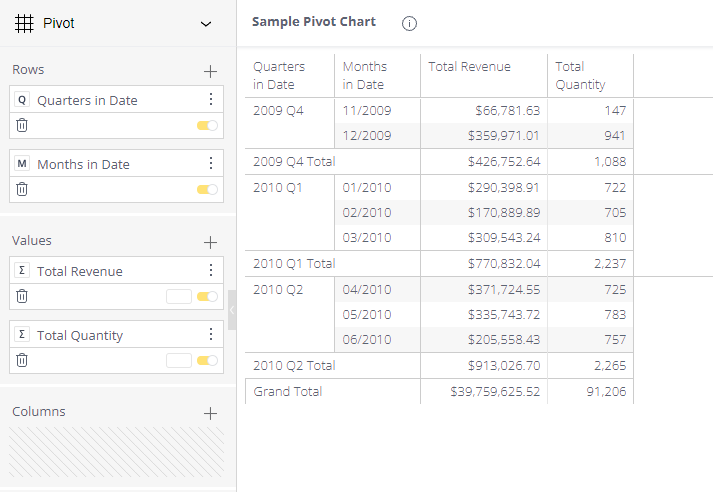The height and width of the screenshot is (492, 713).
Task: Delete the Quarters in Date row field
Action: pos(22,125)
